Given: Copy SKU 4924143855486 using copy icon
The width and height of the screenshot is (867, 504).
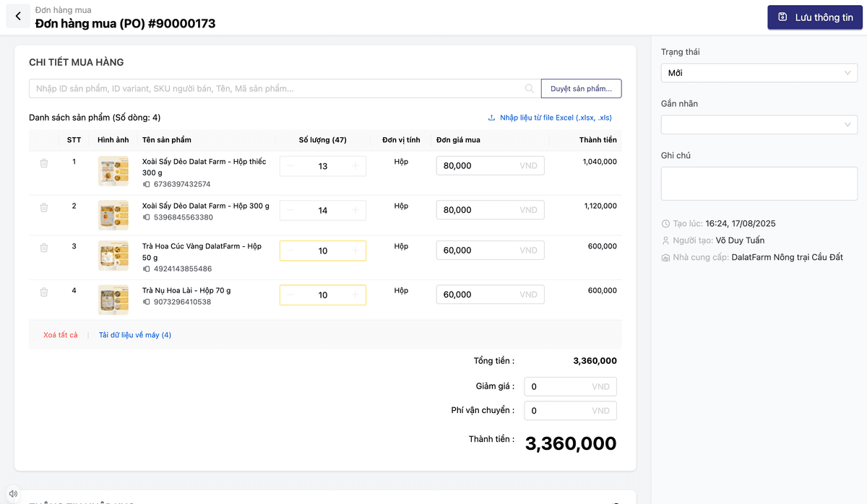Looking at the screenshot, I should pos(147,269).
